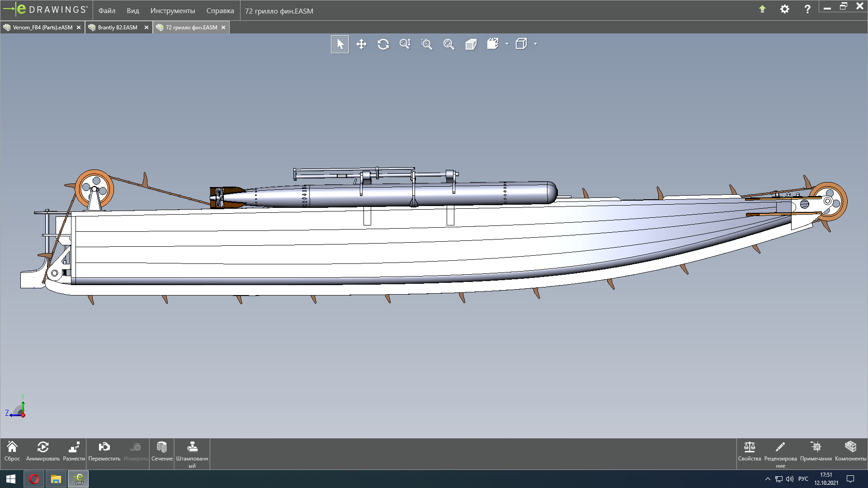Image resolution: width=868 pixels, height=488 pixels.
Task: Open the Windows Start menu
Action: (x=11, y=479)
